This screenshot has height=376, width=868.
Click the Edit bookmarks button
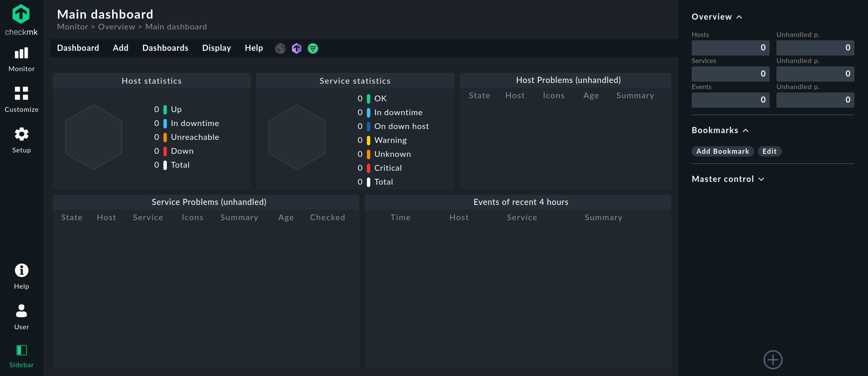pyautogui.click(x=769, y=151)
